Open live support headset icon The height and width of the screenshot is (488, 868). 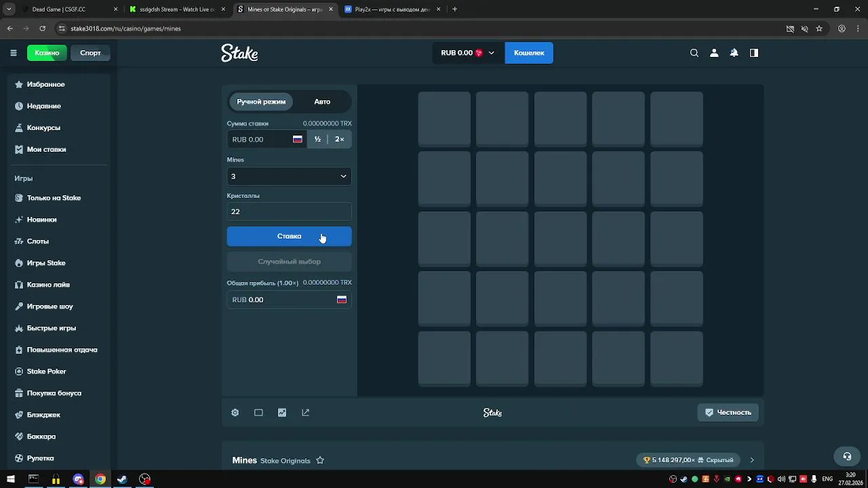pos(847,456)
